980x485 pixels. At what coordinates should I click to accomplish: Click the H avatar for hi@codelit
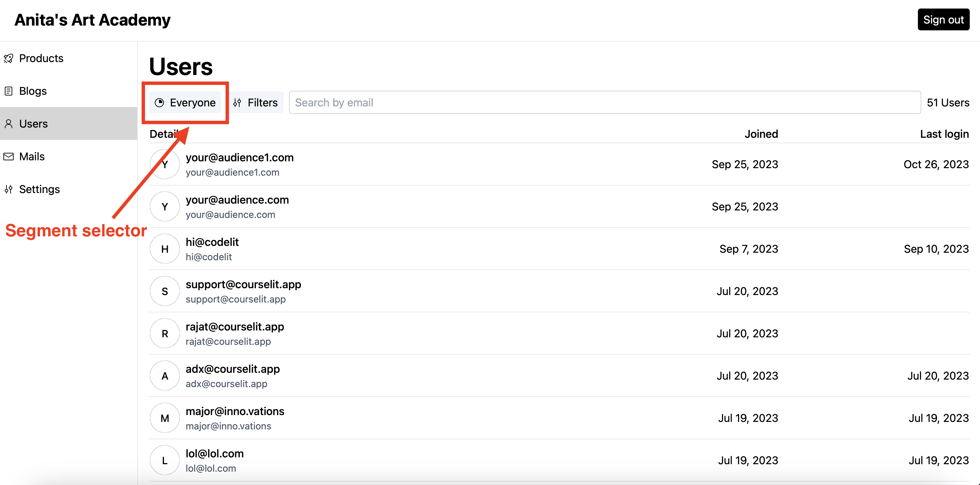[x=164, y=248]
